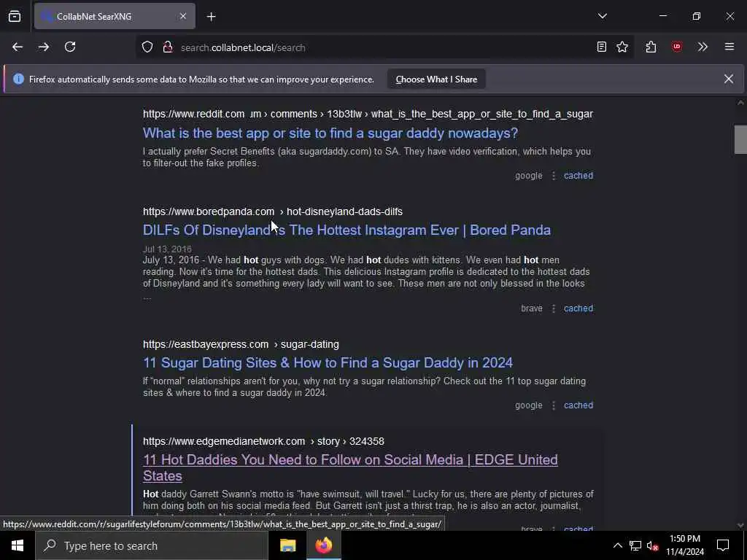Screen dimensions: 747x560
Task: Open the Reddit sugar daddy app result
Action: [x=330, y=133]
